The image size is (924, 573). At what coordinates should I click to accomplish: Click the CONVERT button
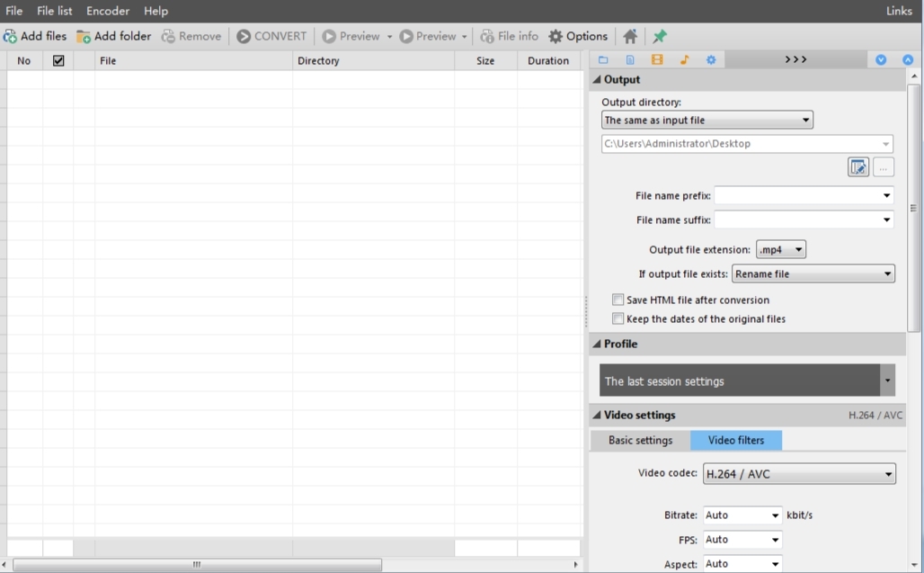coord(271,37)
